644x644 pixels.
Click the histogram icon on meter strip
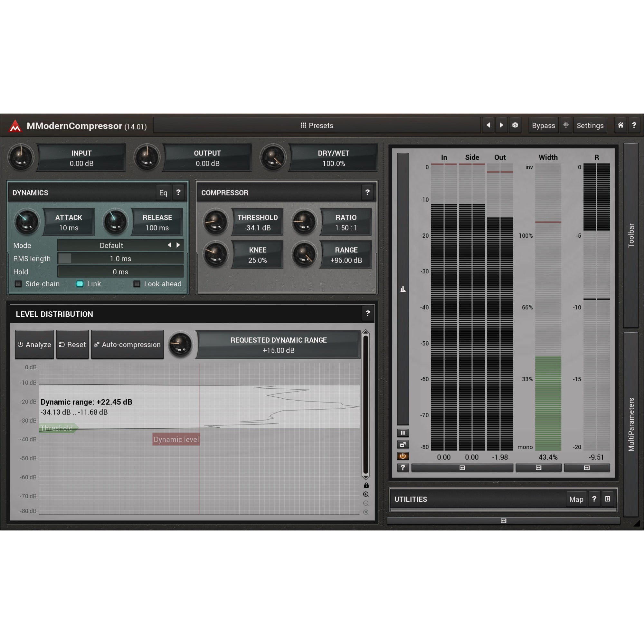(403, 289)
